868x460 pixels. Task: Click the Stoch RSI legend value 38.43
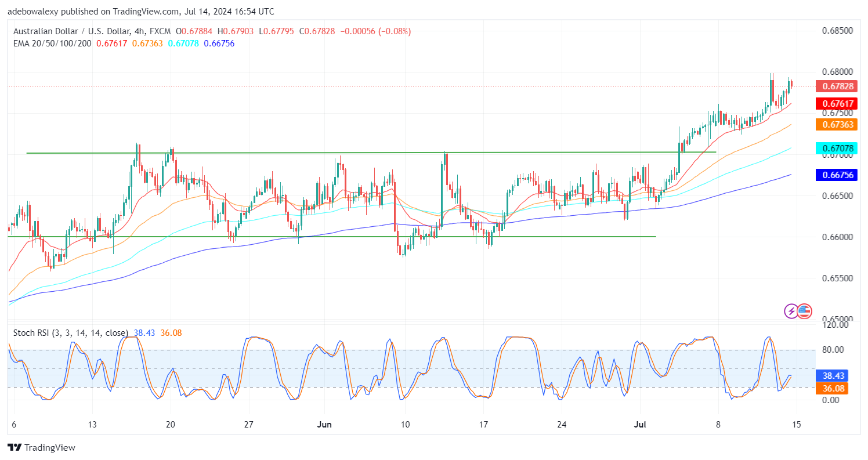(x=143, y=334)
